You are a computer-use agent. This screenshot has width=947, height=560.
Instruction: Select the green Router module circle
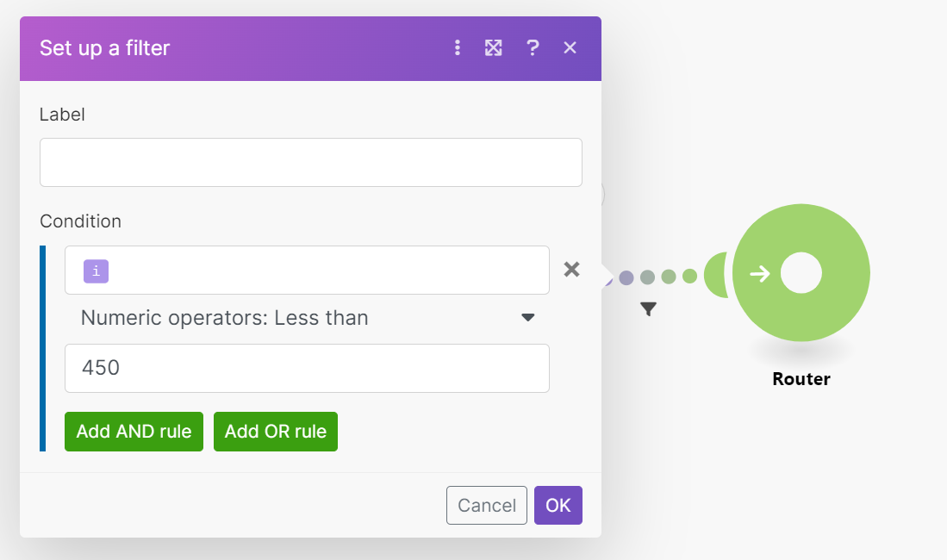click(x=801, y=273)
